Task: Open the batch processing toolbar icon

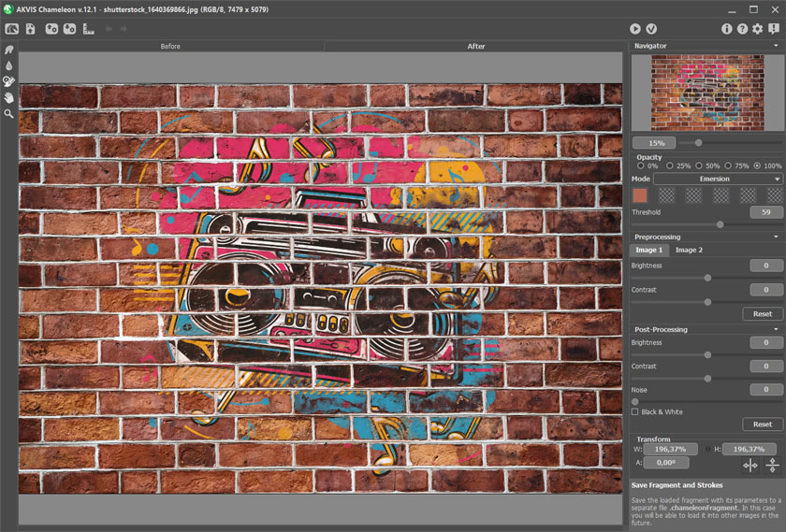Action: click(x=88, y=29)
